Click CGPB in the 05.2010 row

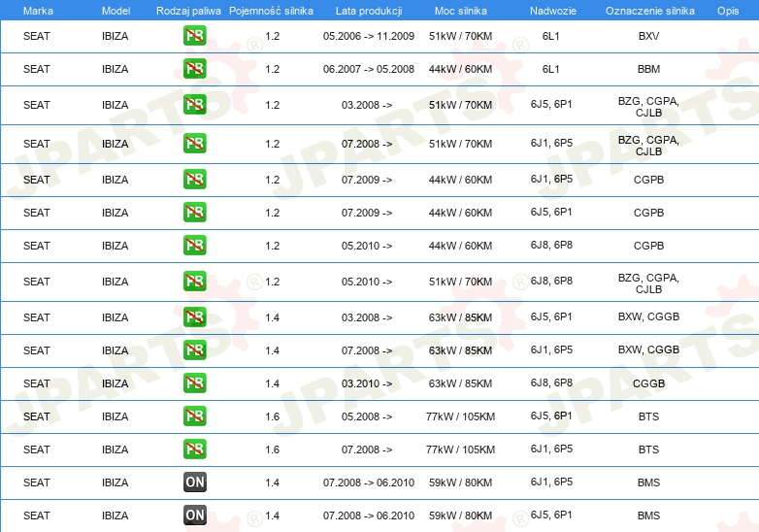click(648, 246)
